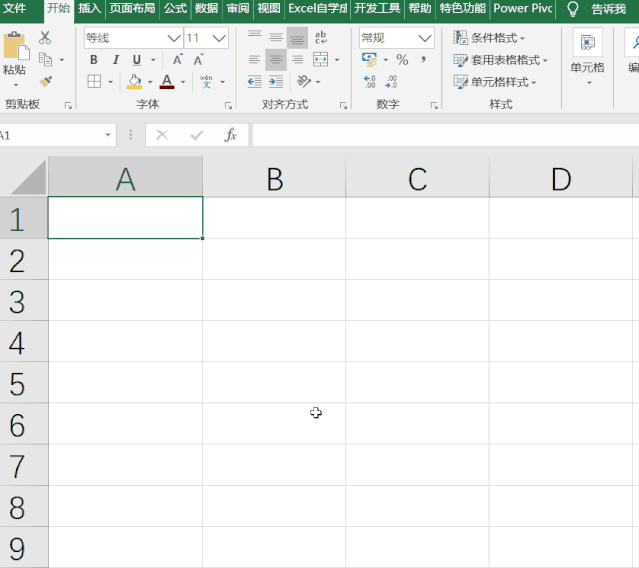Toggle Underline formatting

(137, 59)
